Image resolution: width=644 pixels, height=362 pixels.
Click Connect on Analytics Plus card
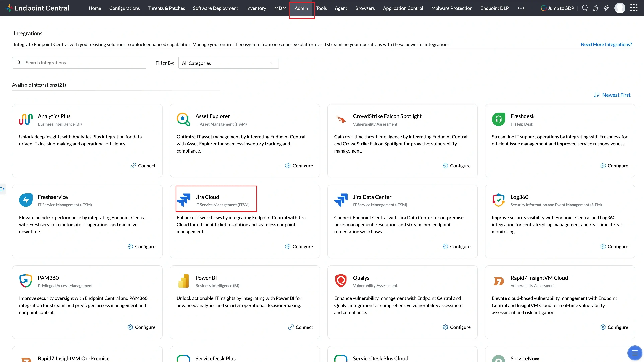click(x=143, y=166)
